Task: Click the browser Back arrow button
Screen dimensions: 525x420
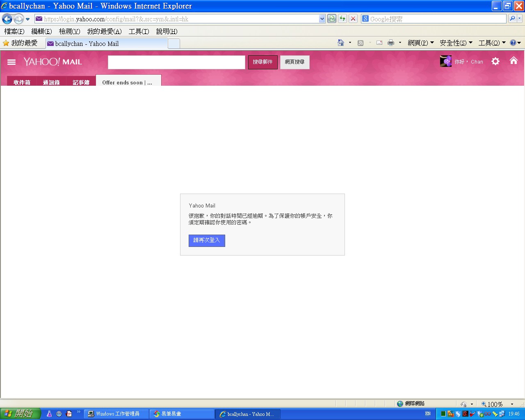Action: [x=7, y=19]
